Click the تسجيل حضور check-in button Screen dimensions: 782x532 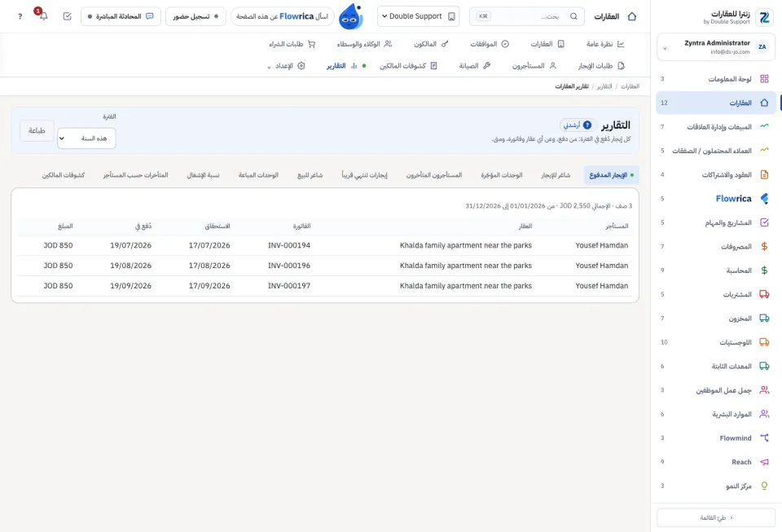click(x=195, y=16)
